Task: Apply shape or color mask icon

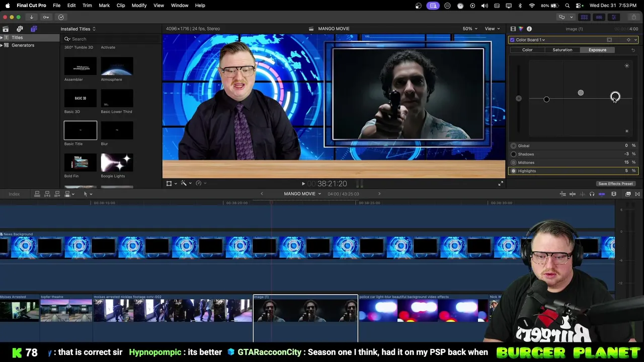Action: pyautogui.click(x=609, y=40)
